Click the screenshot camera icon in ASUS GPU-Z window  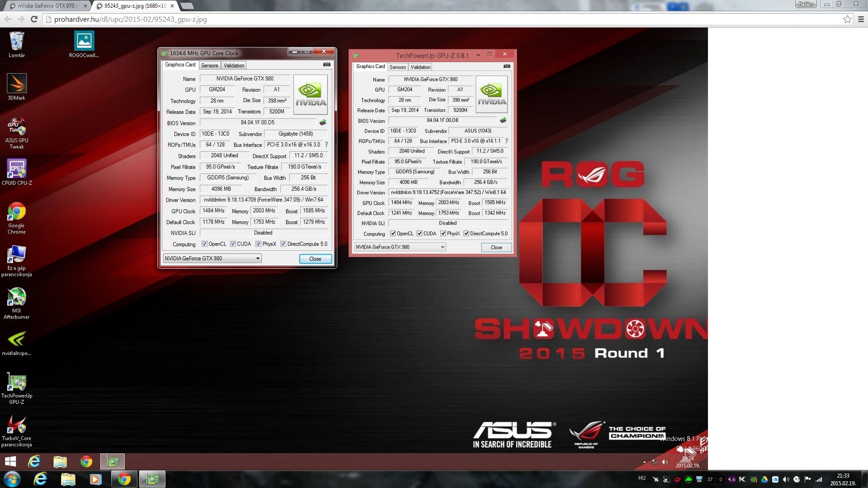click(507, 66)
